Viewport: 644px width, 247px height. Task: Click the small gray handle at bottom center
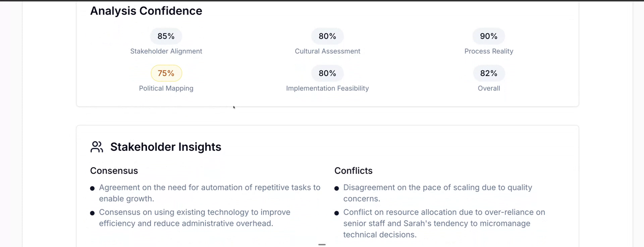point(322,245)
